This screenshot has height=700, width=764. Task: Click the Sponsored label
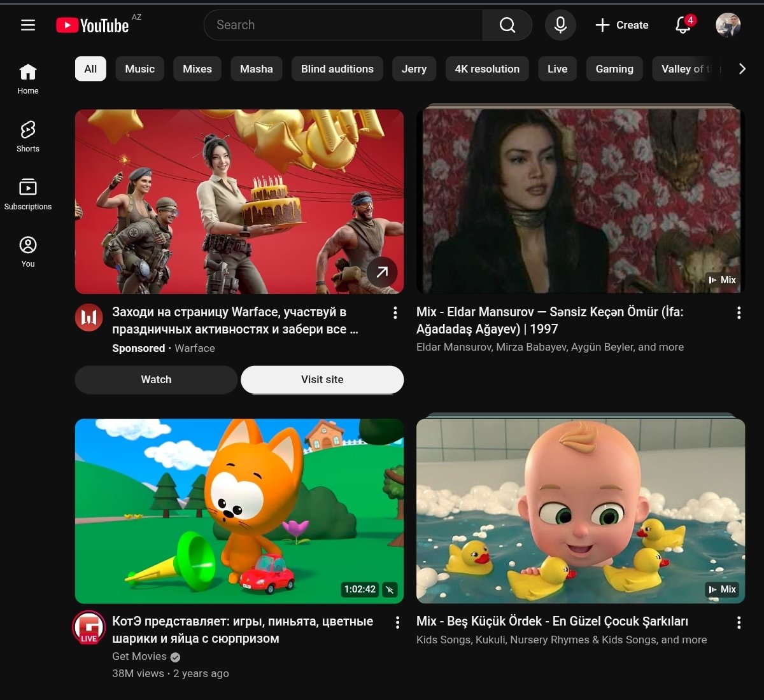[139, 348]
